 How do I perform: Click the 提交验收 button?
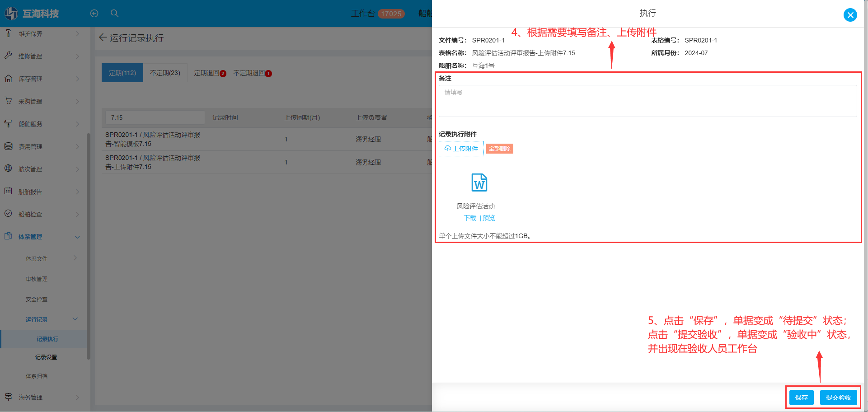tap(839, 398)
